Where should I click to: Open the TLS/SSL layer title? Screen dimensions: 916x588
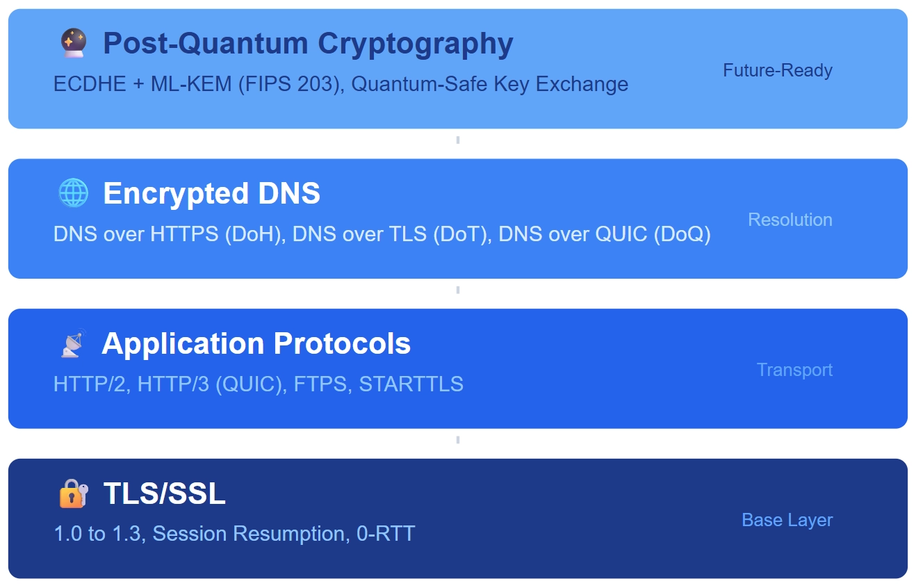(164, 493)
